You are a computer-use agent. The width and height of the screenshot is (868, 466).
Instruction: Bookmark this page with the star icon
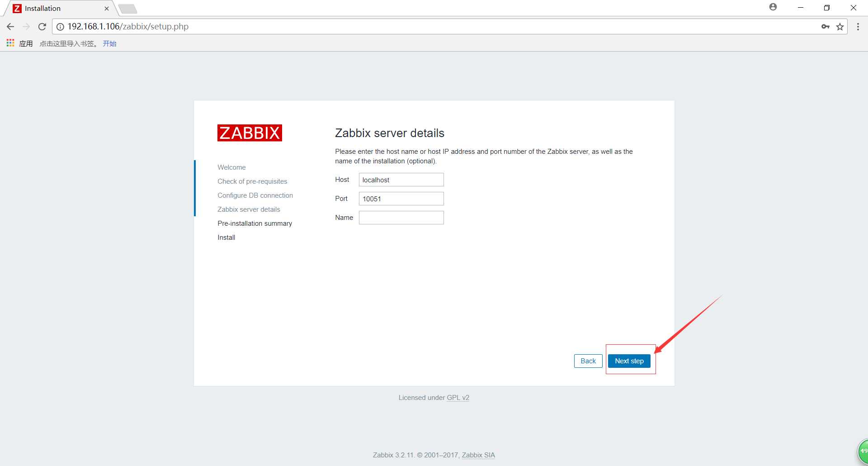(x=840, y=27)
